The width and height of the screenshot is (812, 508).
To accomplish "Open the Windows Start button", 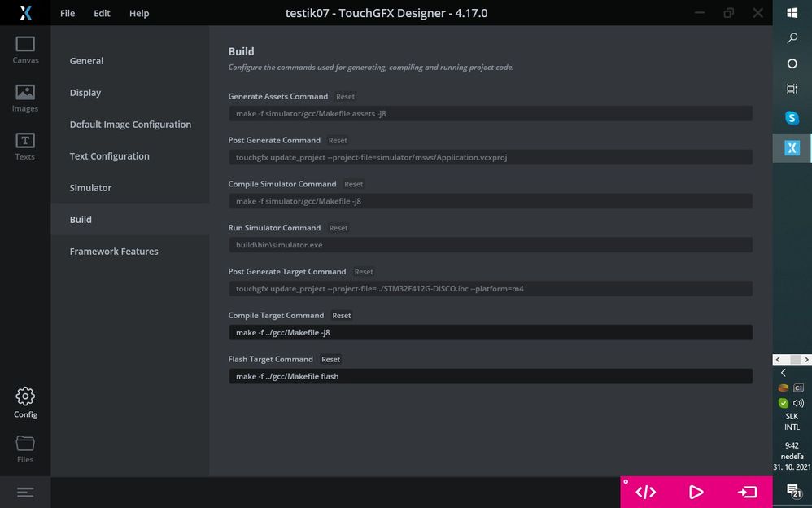I will click(x=792, y=13).
